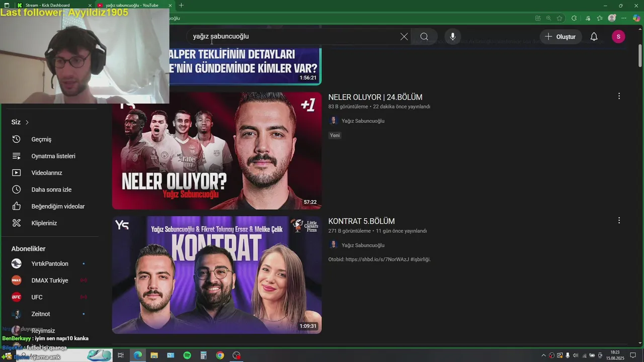Add page to favorites with star icon
The image size is (644, 362).
point(559,18)
